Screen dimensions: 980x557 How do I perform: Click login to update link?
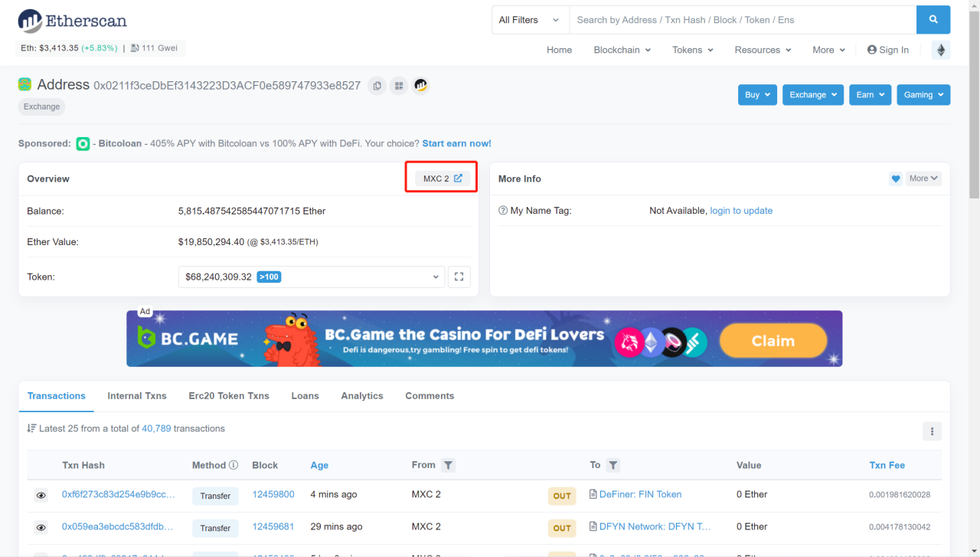[741, 211]
